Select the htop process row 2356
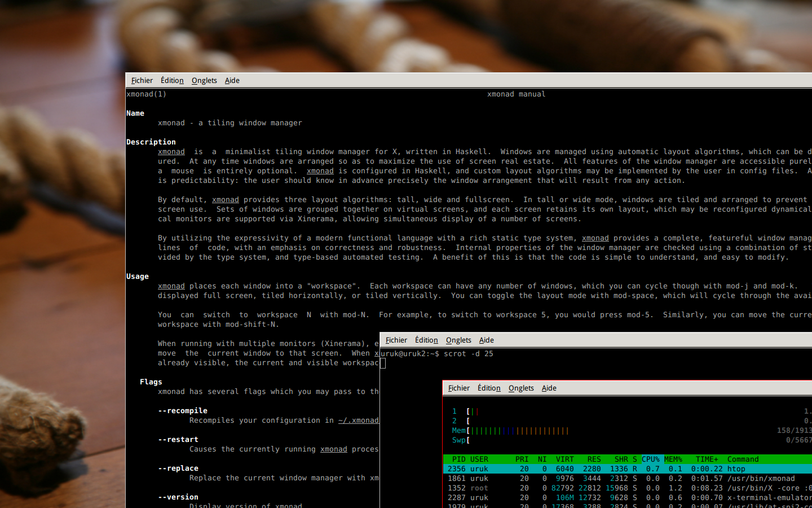This screenshot has height=508, width=812. click(628, 468)
